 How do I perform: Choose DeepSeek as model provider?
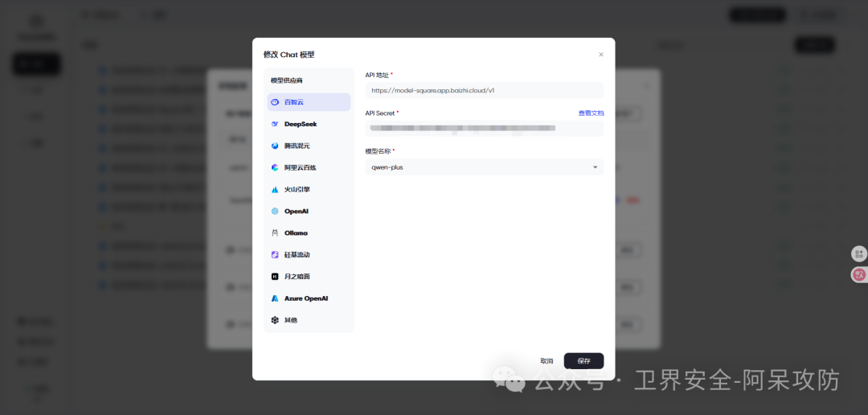(x=309, y=124)
